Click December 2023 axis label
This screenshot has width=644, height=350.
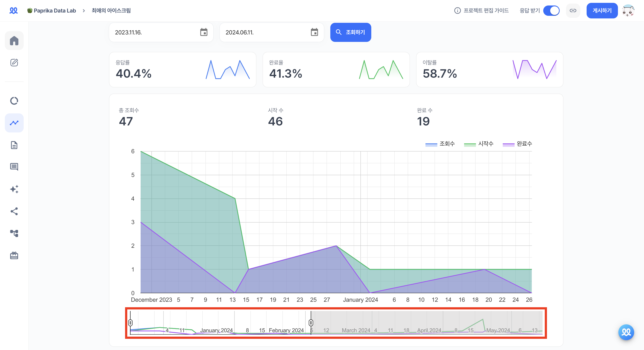pos(152,300)
